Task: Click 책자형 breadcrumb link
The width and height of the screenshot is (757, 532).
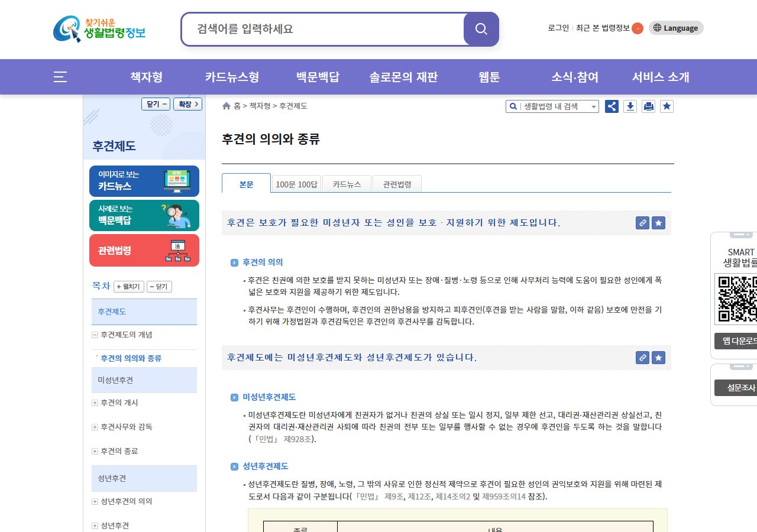Action: [x=260, y=106]
